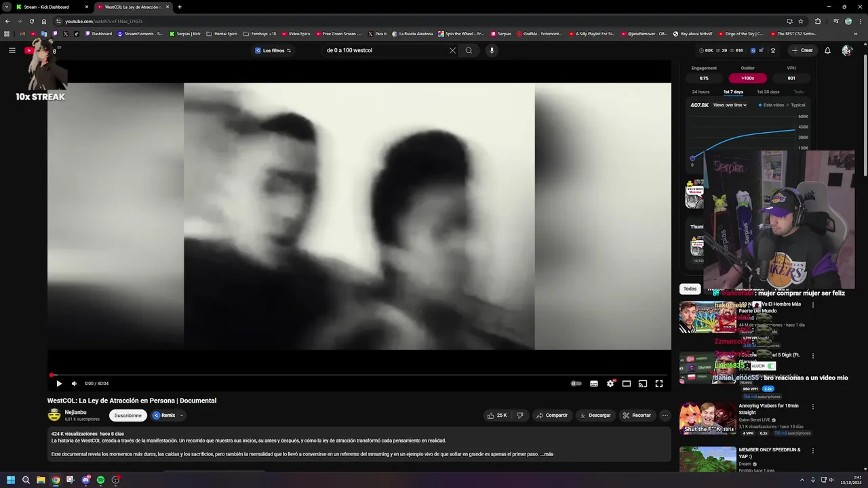Click the Recortar clip button
The height and width of the screenshot is (488, 868).
click(x=637, y=415)
